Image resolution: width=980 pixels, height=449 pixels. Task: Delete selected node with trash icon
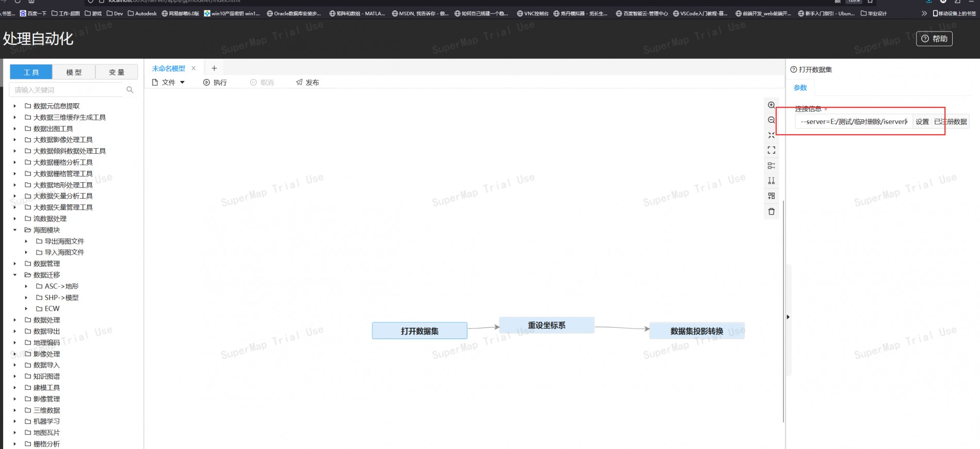[771, 212]
